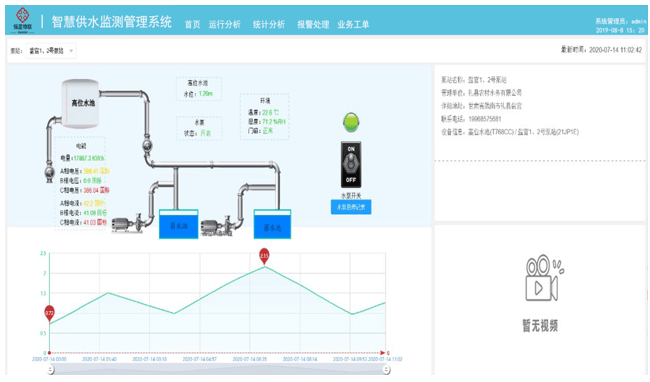Click the C相电压 386.04 reading
Screen dimensions: 650x382
click(x=85, y=190)
